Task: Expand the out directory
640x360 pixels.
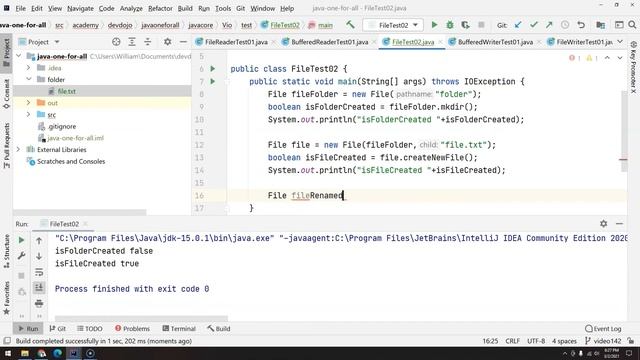Action: [x=29, y=103]
